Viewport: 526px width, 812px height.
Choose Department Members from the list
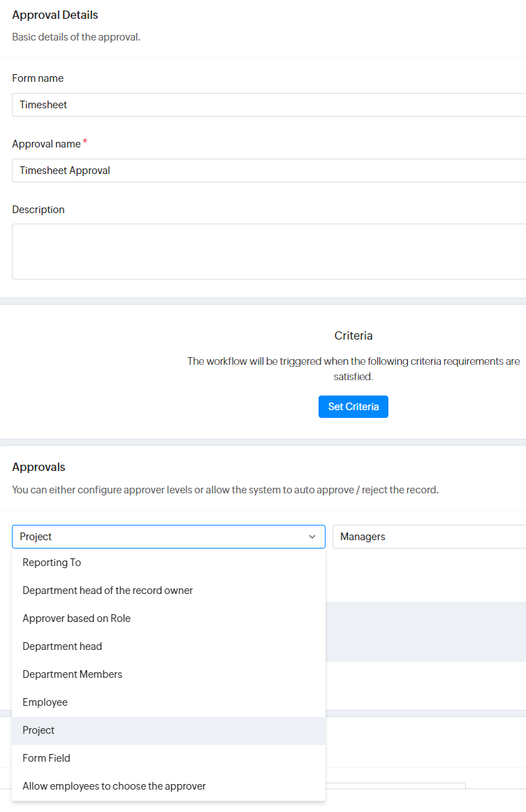point(72,674)
